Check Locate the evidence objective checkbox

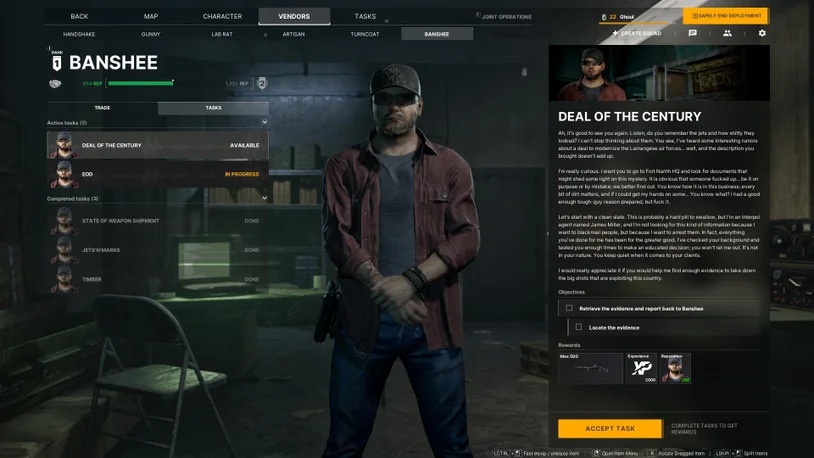tap(579, 327)
